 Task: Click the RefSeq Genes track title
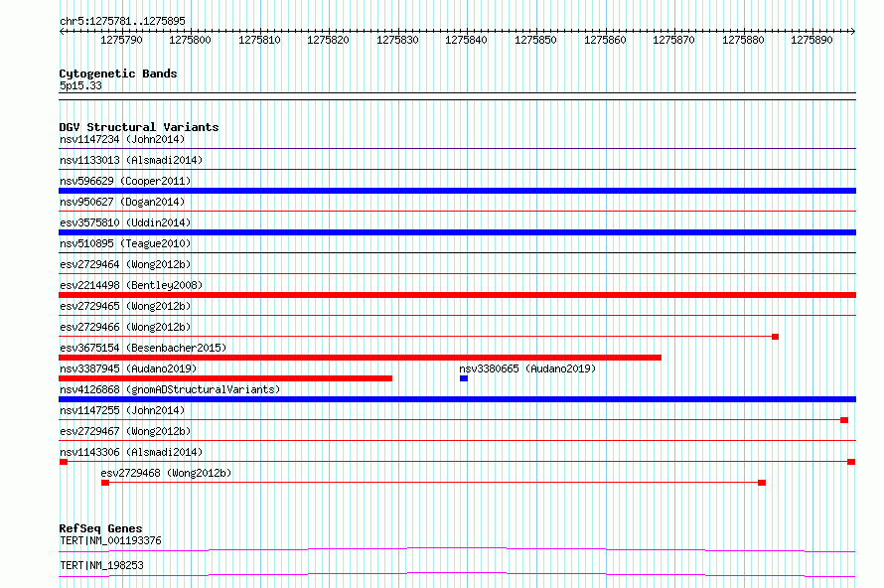tap(101, 528)
